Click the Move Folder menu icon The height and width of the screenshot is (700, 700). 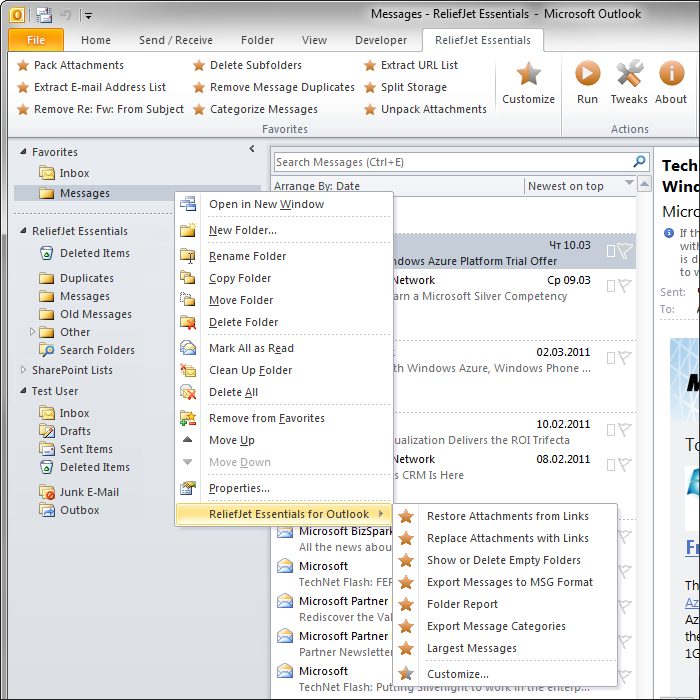coord(188,300)
